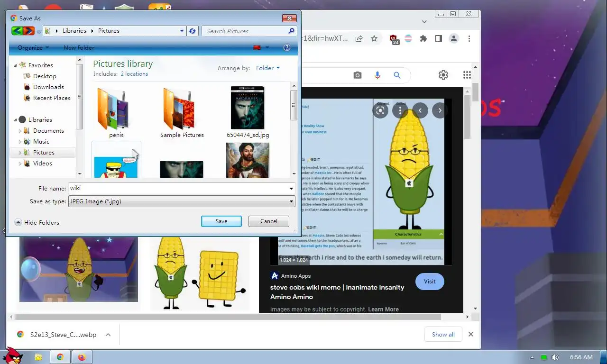This screenshot has width=607, height=364.
Task: Open Chrome side panel icon
Action: click(439, 38)
